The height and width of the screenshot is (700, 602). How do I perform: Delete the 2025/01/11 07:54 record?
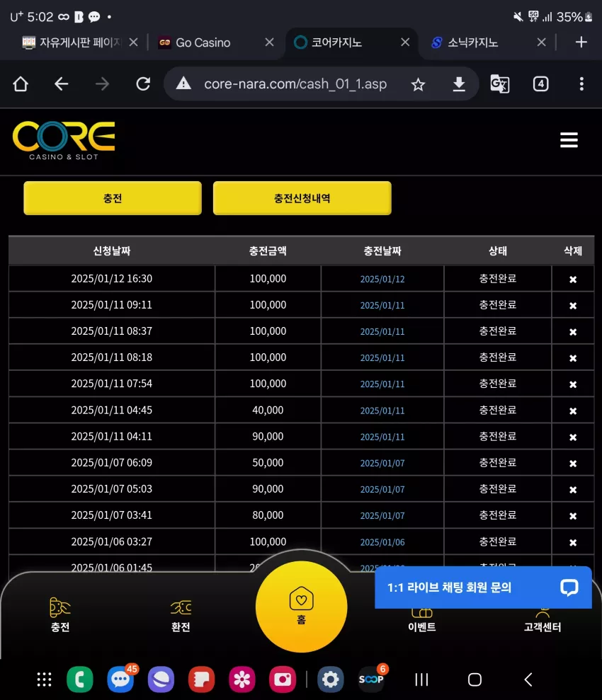pos(573,385)
